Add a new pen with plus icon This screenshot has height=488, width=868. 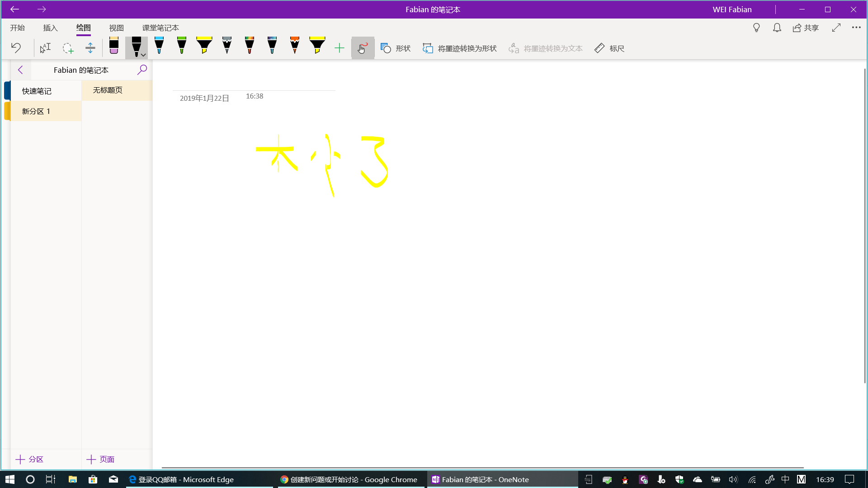tap(340, 48)
